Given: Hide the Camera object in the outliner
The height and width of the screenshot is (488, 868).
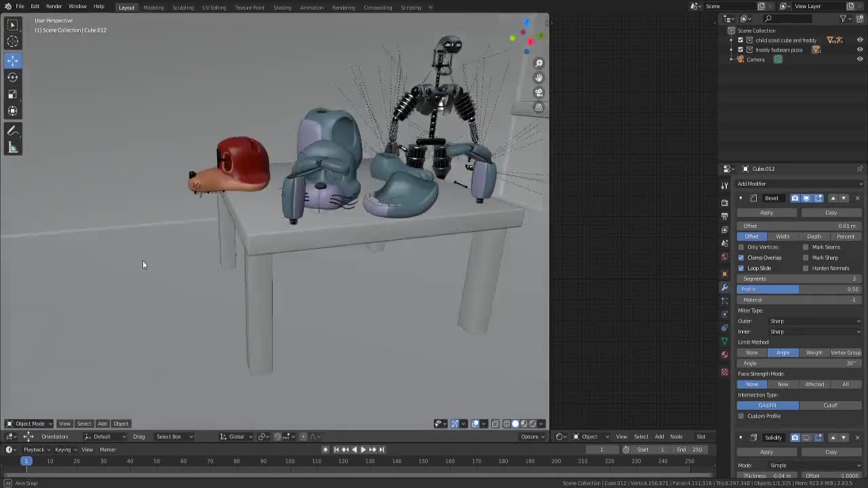Looking at the screenshot, I should pos(860,59).
